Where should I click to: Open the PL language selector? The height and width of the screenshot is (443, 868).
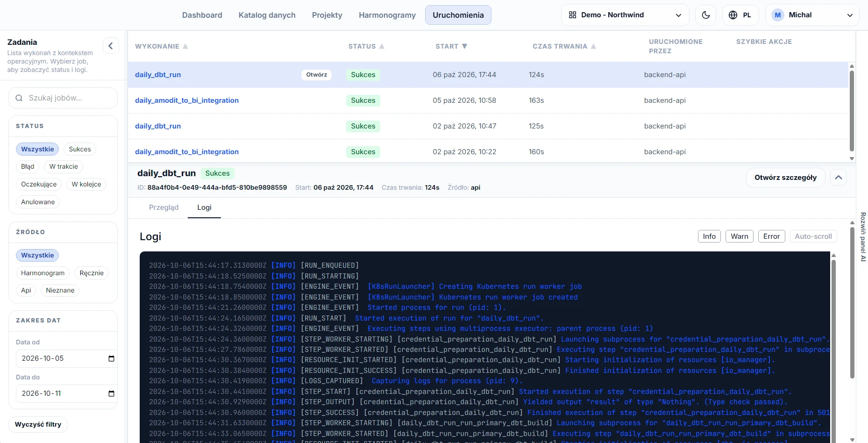pyautogui.click(x=740, y=15)
